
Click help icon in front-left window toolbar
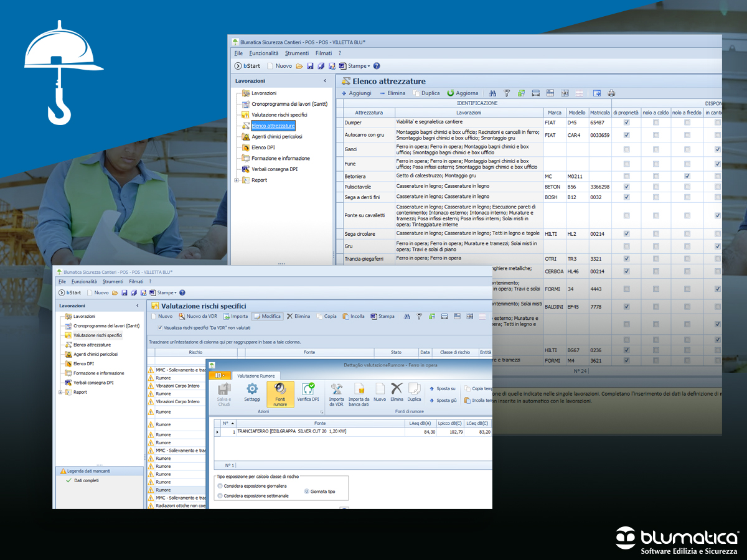pyautogui.click(x=182, y=292)
